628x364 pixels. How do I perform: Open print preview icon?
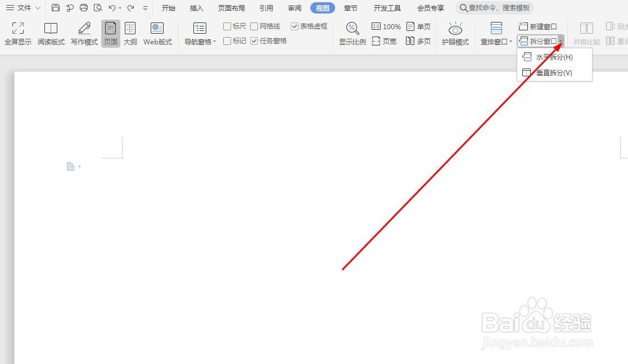[98, 8]
